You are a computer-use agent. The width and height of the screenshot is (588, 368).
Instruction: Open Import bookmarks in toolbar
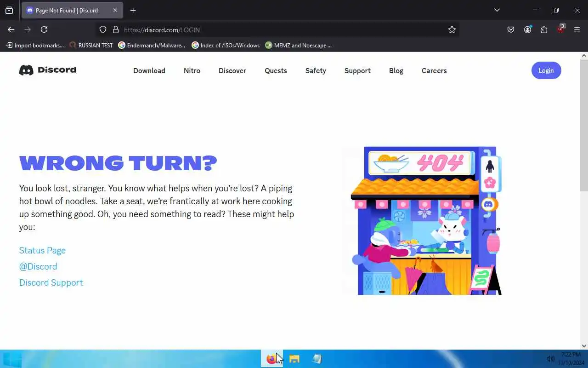point(34,45)
